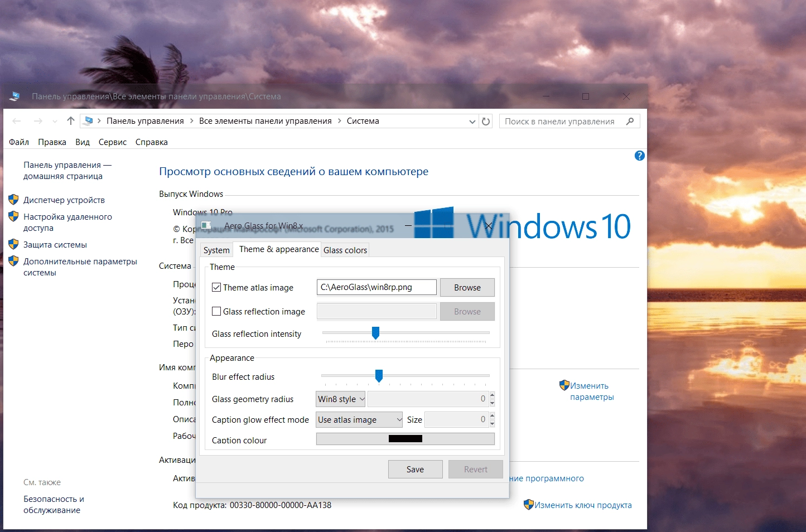Click Панель управления breadcrumb segment
806x532 pixels.
[145, 121]
